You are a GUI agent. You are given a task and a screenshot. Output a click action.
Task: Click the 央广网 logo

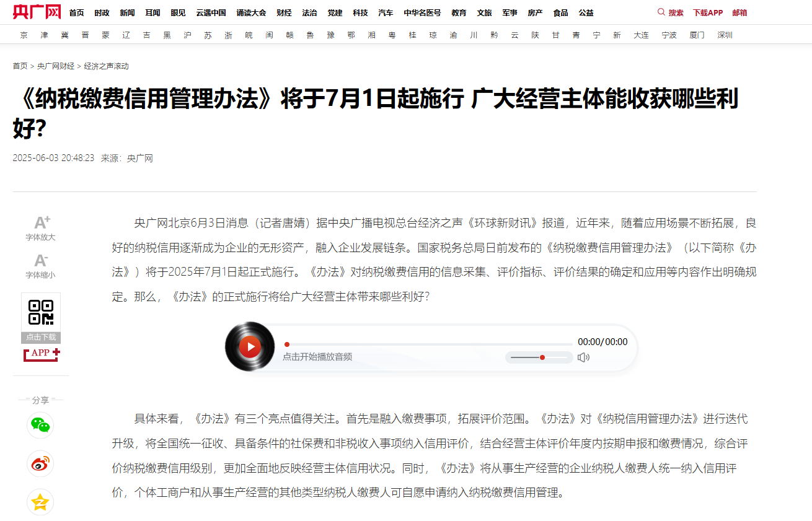37,12
